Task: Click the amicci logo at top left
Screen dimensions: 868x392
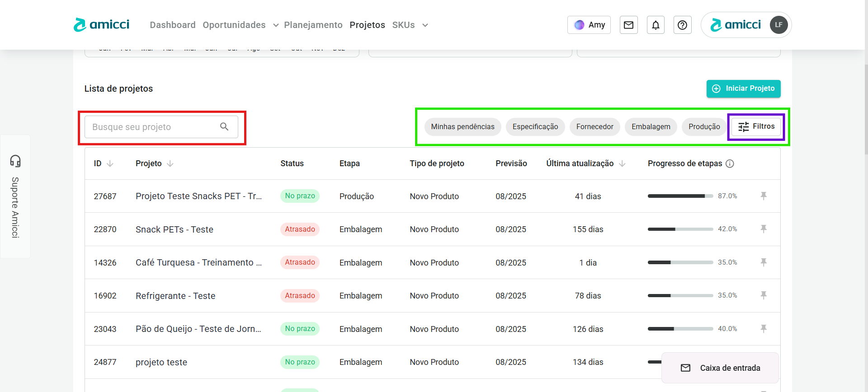Action: point(102,25)
